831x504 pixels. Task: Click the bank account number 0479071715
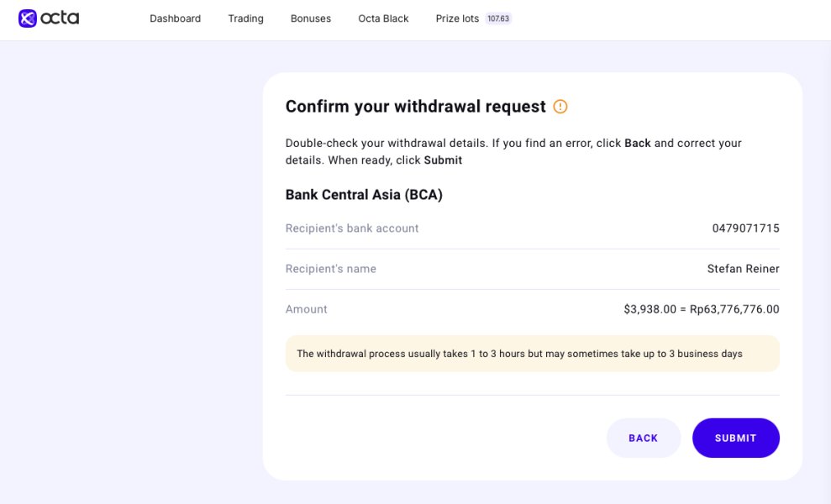pos(745,228)
